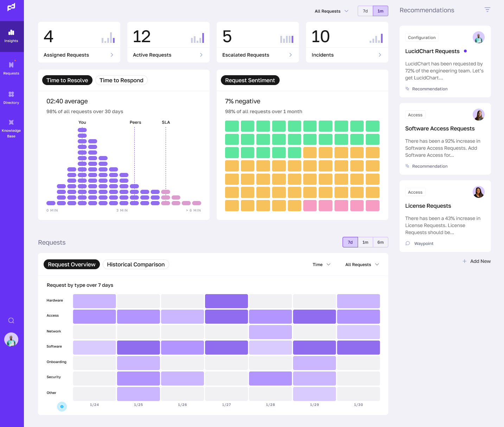Click the avatar on License Requests card
The height and width of the screenshot is (427, 504).
[x=479, y=192]
